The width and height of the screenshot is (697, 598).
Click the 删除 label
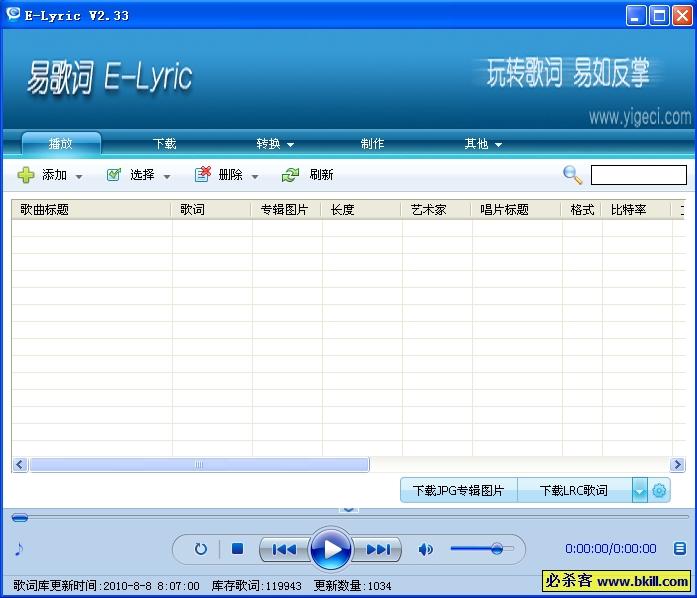click(x=230, y=175)
